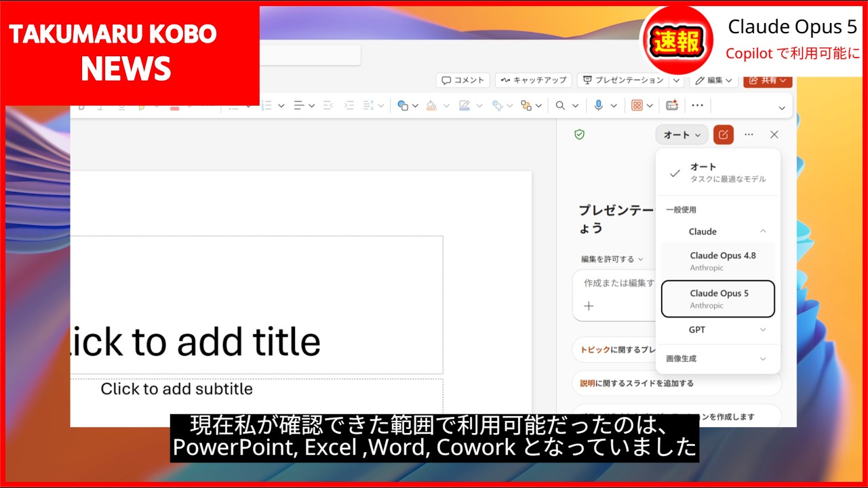The image size is (868, 488).
Task: Open the align text tool
Action: tap(298, 105)
